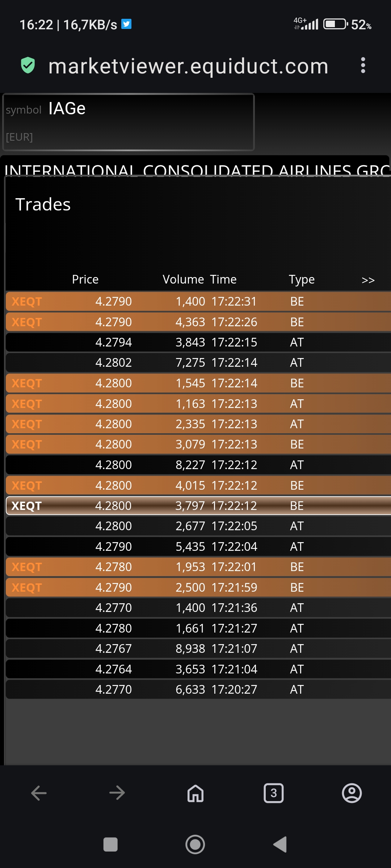The image size is (391, 868).
Task: Open the browser profile account icon
Action: 352,793
